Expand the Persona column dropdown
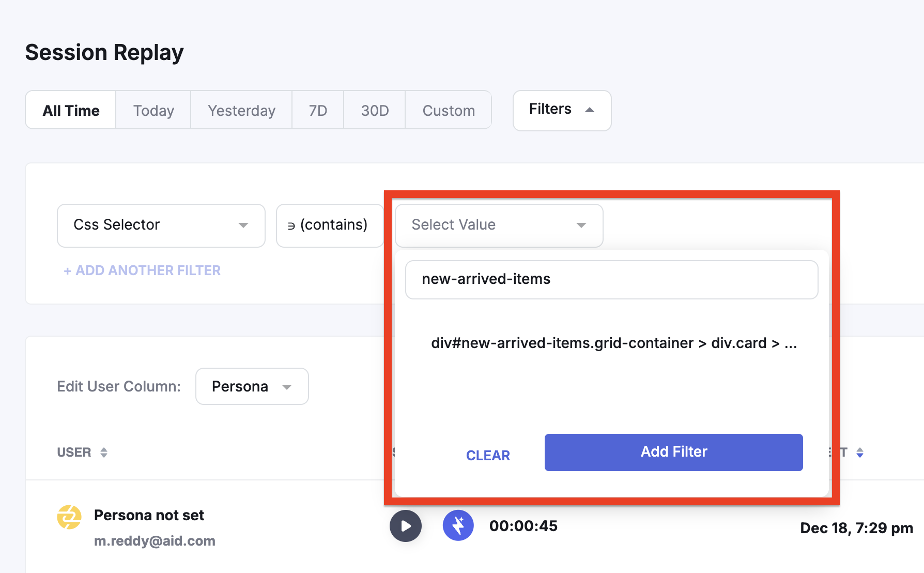Image resolution: width=924 pixels, height=573 pixels. [252, 386]
